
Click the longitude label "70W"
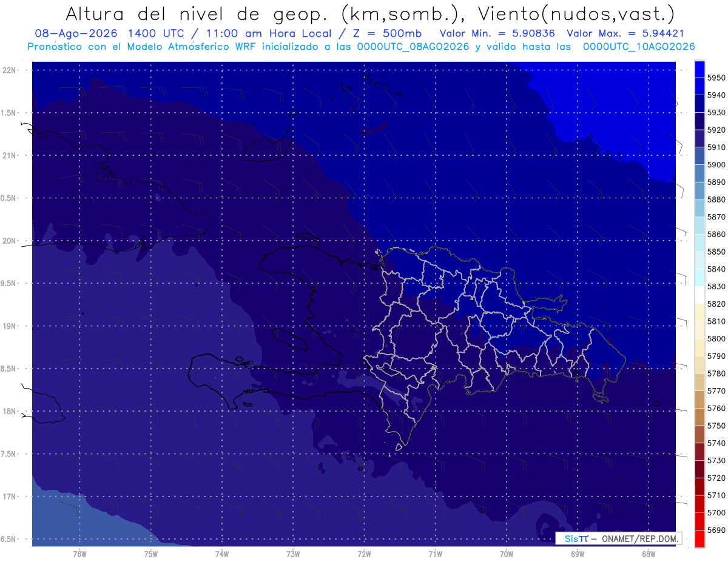[x=507, y=554]
